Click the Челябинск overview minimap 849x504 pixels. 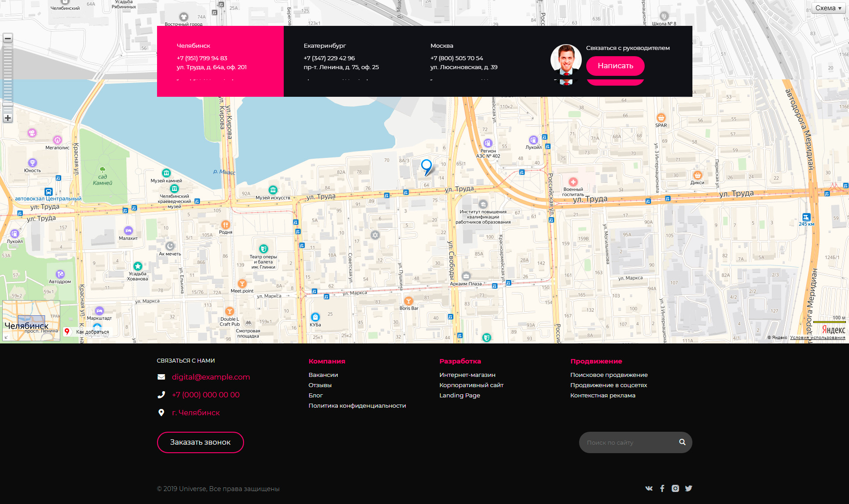[x=31, y=321]
